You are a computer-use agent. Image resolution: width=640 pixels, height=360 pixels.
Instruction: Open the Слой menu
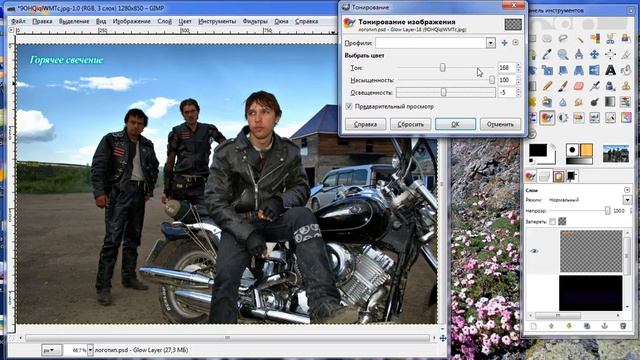click(164, 21)
